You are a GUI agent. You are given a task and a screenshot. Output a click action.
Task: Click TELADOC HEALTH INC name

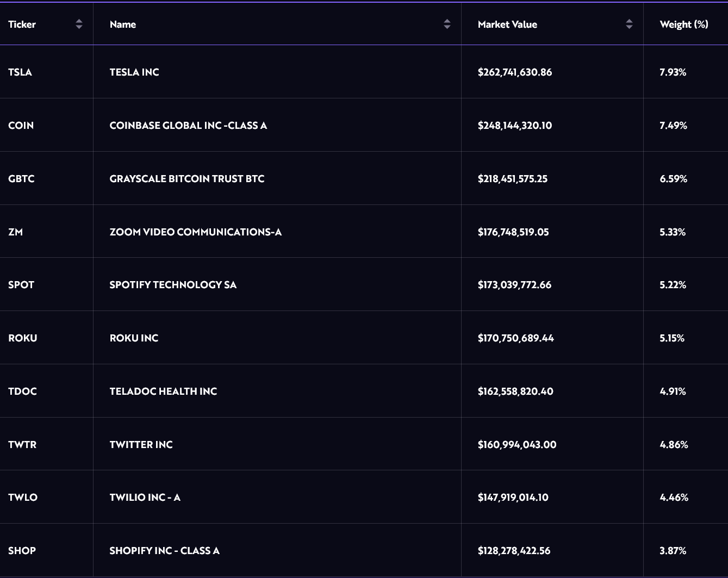pyautogui.click(x=163, y=391)
